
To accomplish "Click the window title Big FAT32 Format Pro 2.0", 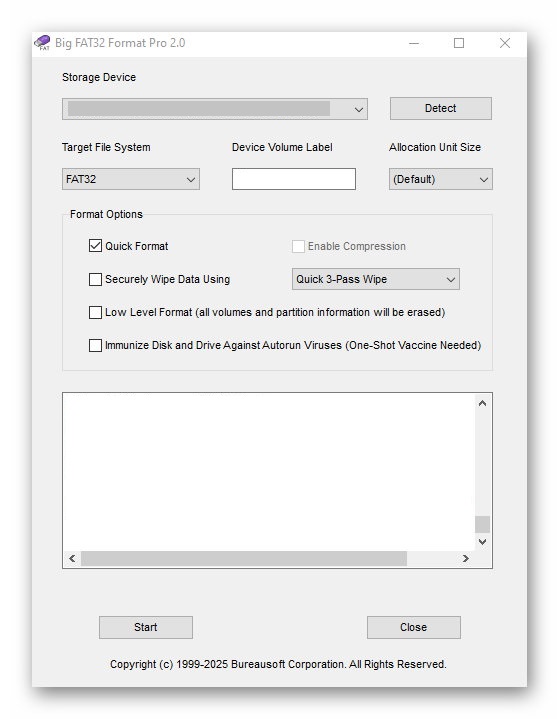I will tap(120, 43).
